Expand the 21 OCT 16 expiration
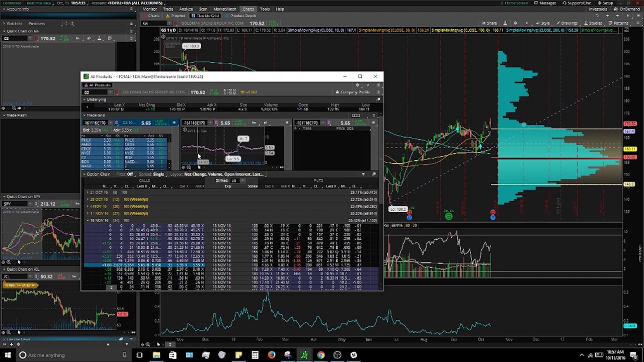Image resolution: width=644 pixels, height=362 pixels. 88,193
